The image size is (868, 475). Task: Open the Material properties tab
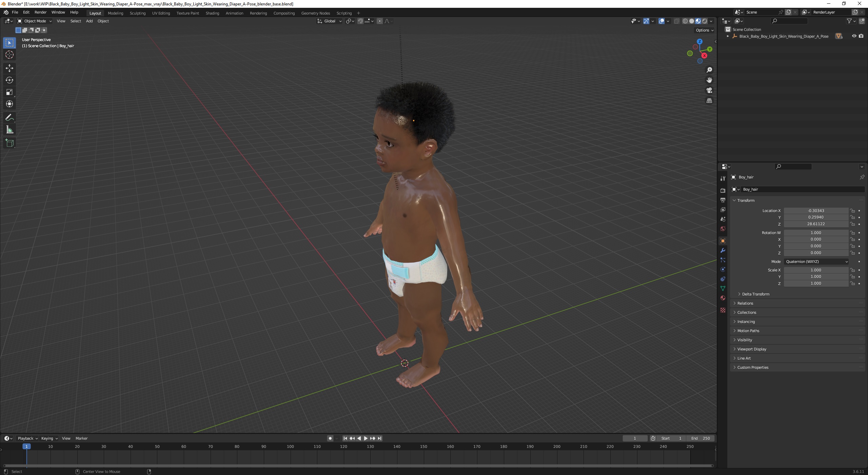pos(723,298)
